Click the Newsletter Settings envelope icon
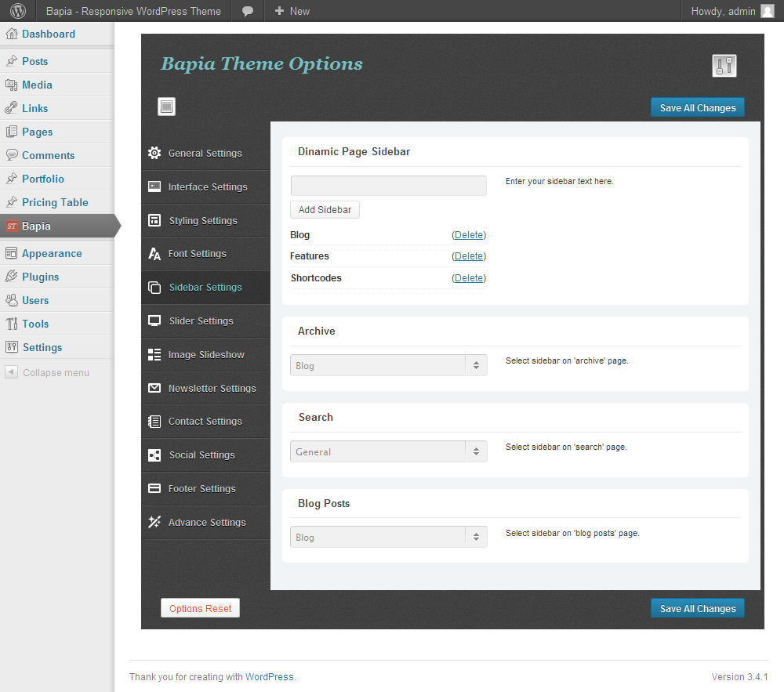The height and width of the screenshot is (692, 784). coord(154,388)
